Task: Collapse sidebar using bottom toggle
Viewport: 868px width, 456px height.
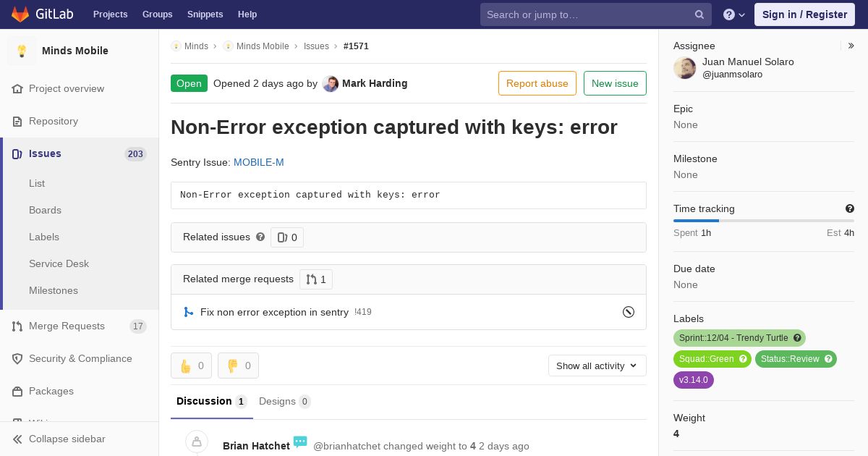Action: [x=80, y=439]
